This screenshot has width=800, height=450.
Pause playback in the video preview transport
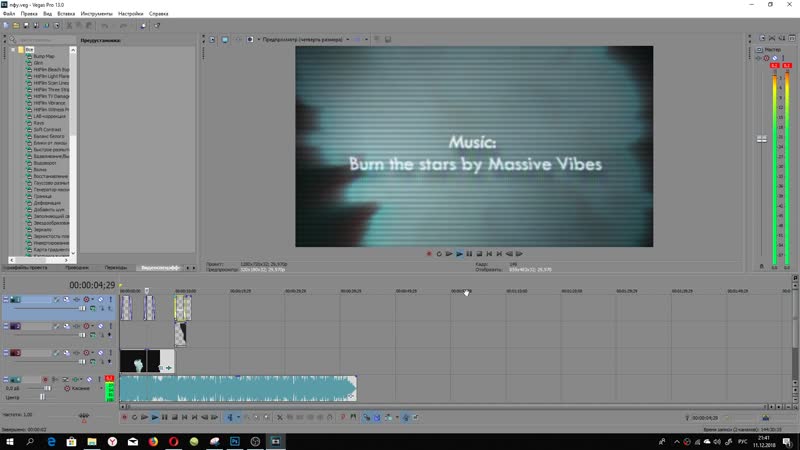(x=469, y=254)
